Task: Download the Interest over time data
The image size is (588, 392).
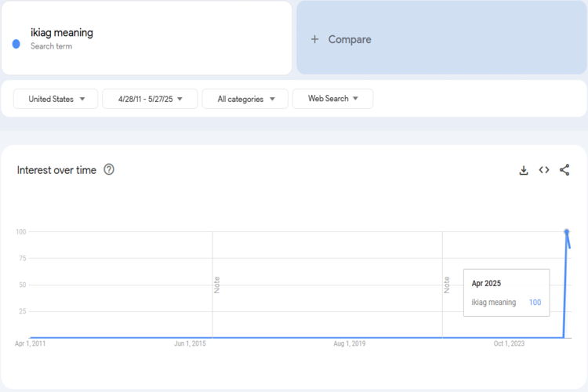Action: (524, 170)
